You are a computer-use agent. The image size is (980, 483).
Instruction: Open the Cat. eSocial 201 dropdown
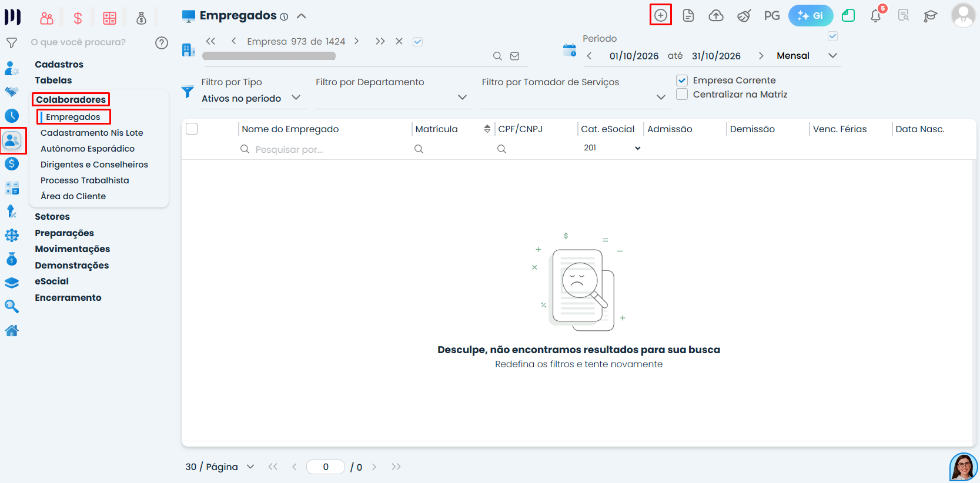tap(611, 148)
